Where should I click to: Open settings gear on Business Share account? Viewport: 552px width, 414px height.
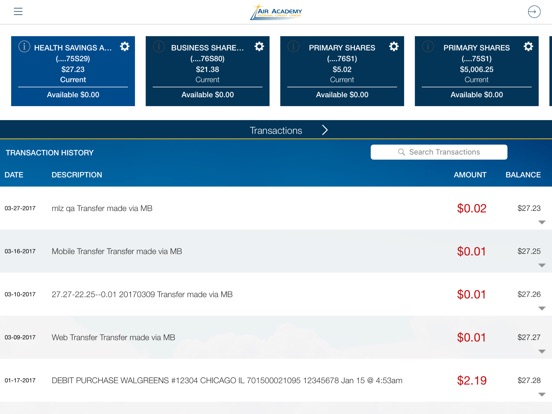(x=259, y=46)
